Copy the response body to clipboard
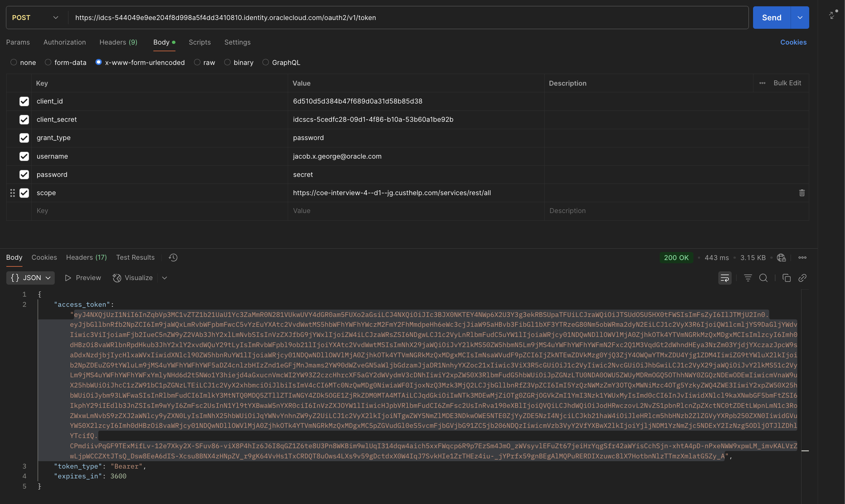Screen dimensions: 845x504 786,278
